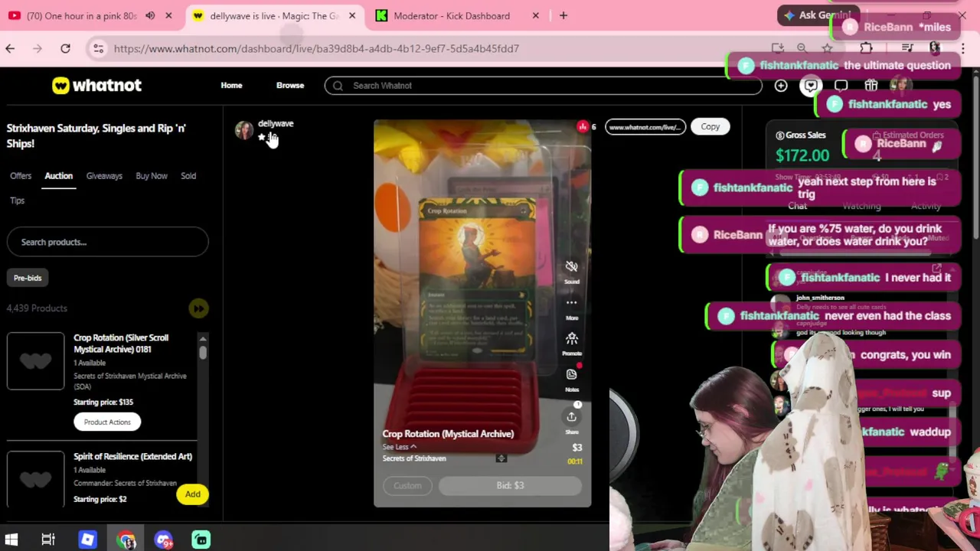Screen dimensions: 980x551
Task: Toggle the stream Sound mute icon
Action: [x=571, y=267]
